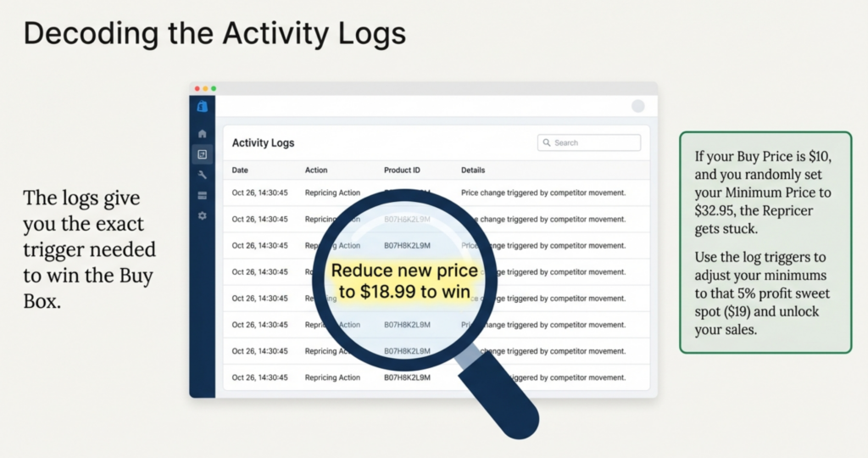
Task: Click the Details column header
Action: (473, 170)
